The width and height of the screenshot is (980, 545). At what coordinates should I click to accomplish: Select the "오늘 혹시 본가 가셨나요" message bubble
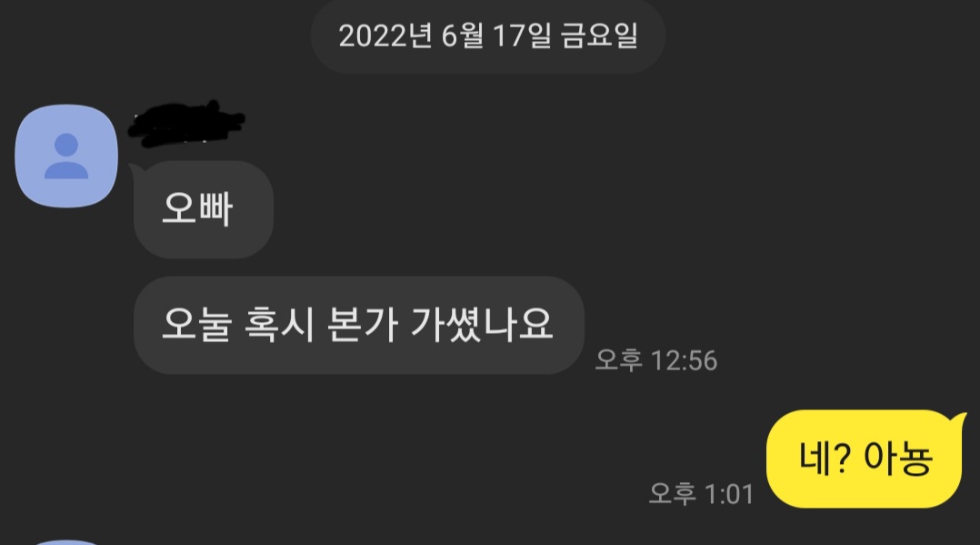pyautogui.click(x=359, y=326)
